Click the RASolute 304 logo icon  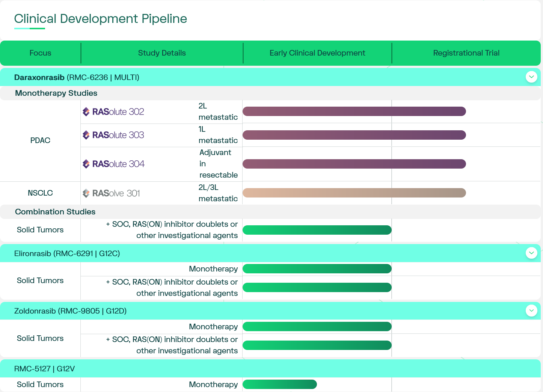(x=86, y=164)
